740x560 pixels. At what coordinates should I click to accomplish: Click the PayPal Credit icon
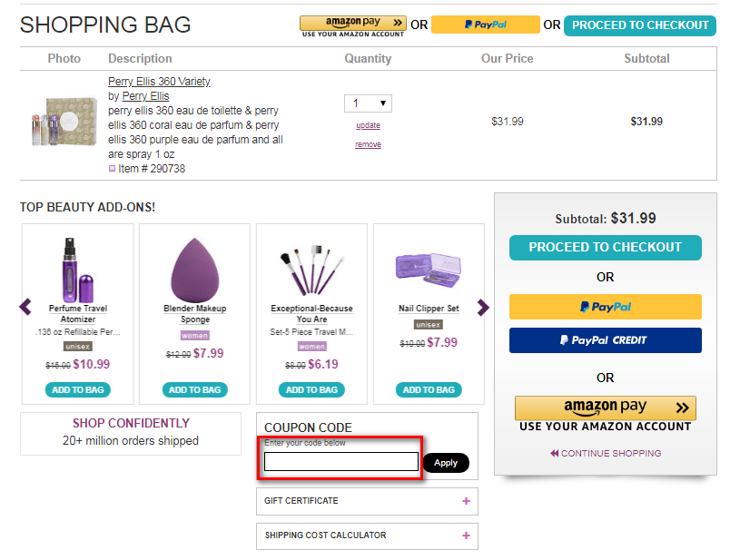point(605,340)
